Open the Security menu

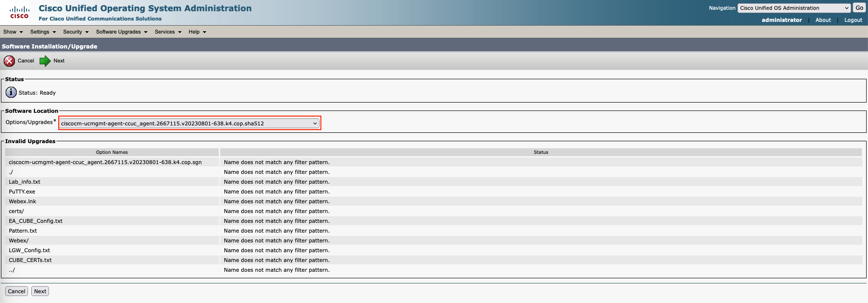76,32
